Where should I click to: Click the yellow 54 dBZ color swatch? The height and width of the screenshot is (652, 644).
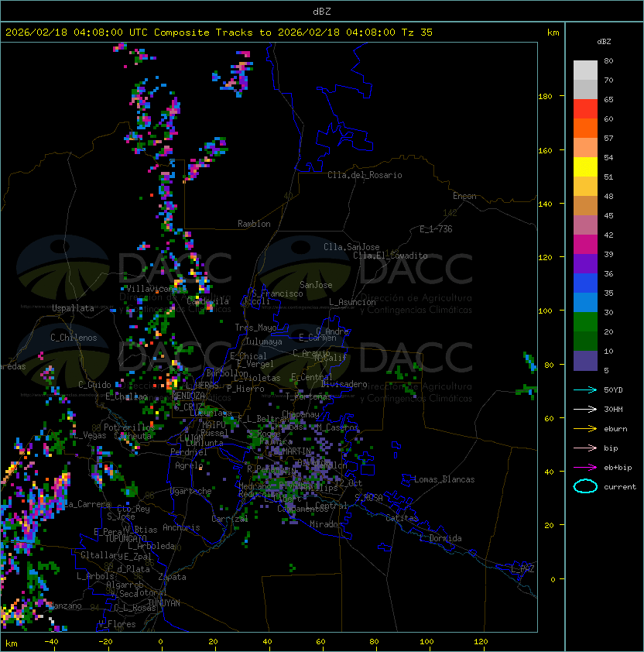pos(585,167)
